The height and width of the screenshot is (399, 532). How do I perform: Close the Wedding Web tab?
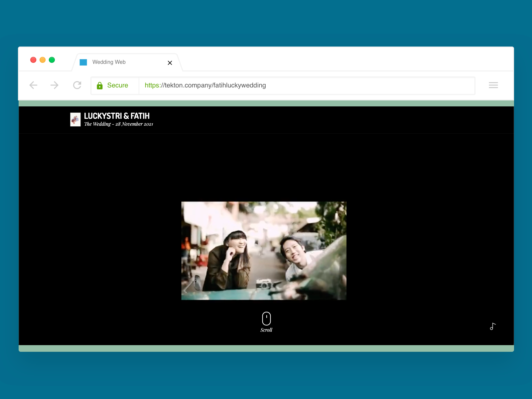pos(170,63)
